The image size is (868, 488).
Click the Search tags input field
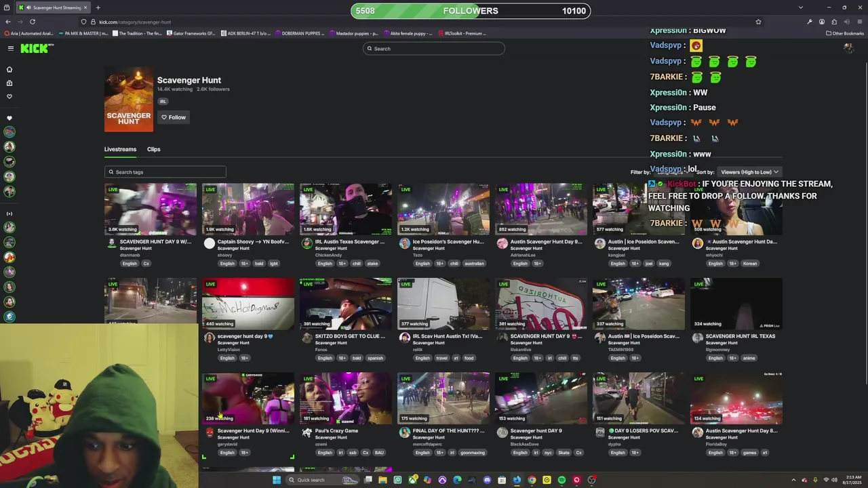(x=165, y=172)
